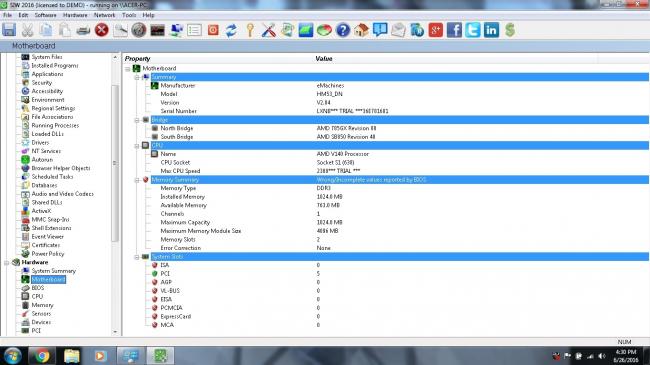Click the Twitter toolbar icon

[x=473, y=30]
